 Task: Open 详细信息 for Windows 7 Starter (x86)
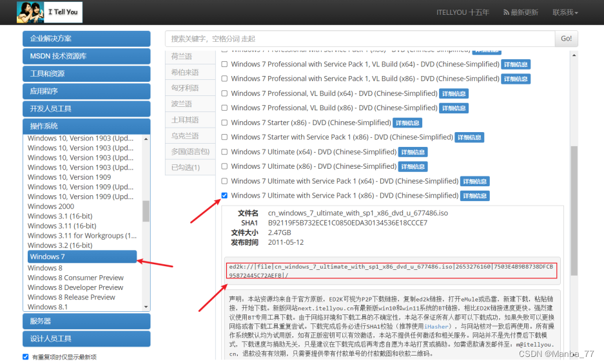[x=407, y=123]
